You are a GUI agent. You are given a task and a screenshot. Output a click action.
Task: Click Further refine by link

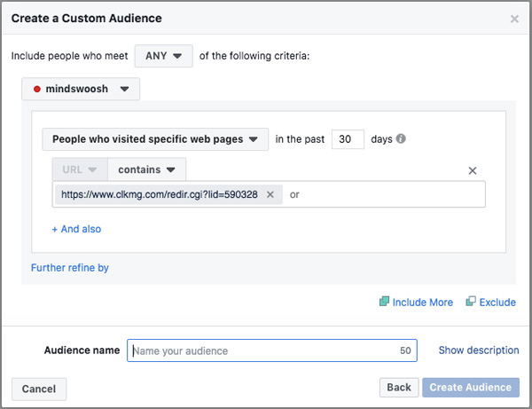click(x=70, y=268)
